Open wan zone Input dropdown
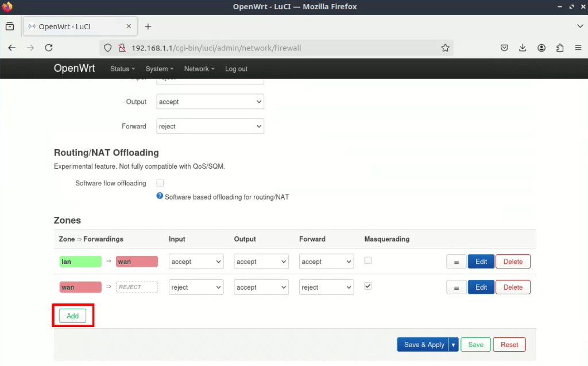This screenshot has height=366, width=588. tap(196, 287)
